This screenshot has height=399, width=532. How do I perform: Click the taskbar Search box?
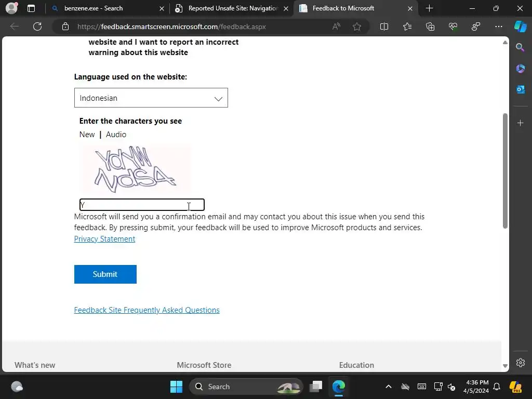click(x=246, y=387)
